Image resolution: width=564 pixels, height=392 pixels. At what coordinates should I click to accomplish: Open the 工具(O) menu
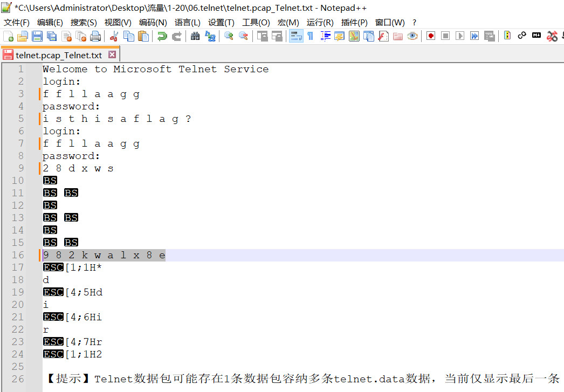pos(256,23)
